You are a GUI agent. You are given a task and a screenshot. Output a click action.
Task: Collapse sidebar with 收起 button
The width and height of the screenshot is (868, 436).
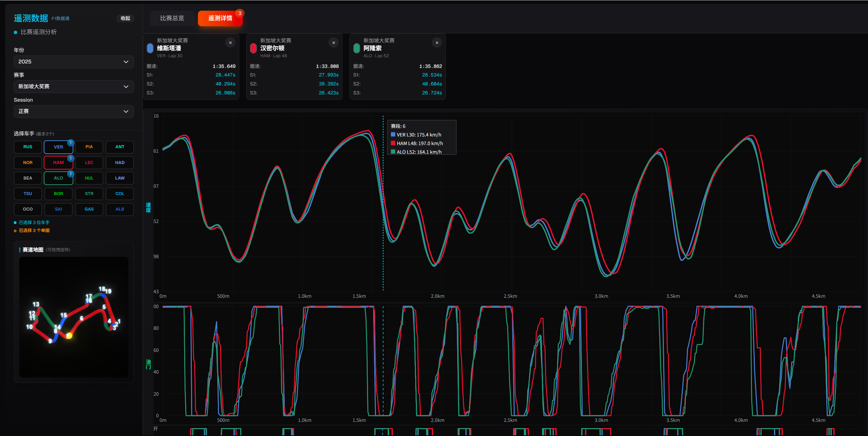click(125, 18)
